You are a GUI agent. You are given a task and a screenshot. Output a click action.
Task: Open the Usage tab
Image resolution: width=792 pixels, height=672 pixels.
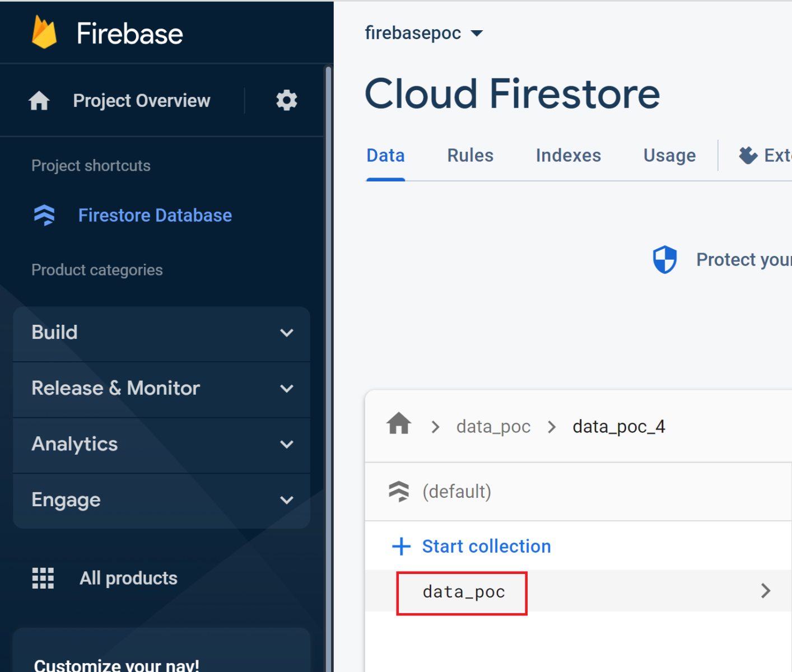tap(669, 156)
